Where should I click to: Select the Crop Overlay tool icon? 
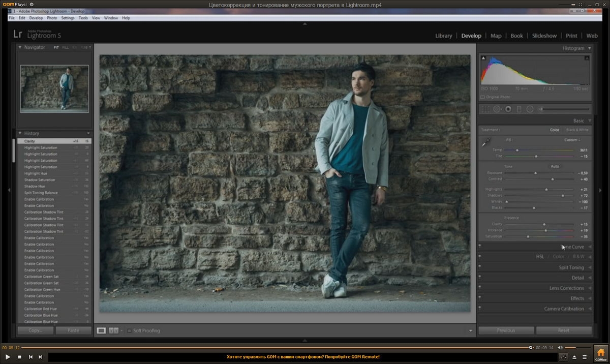tap(485, 109)
